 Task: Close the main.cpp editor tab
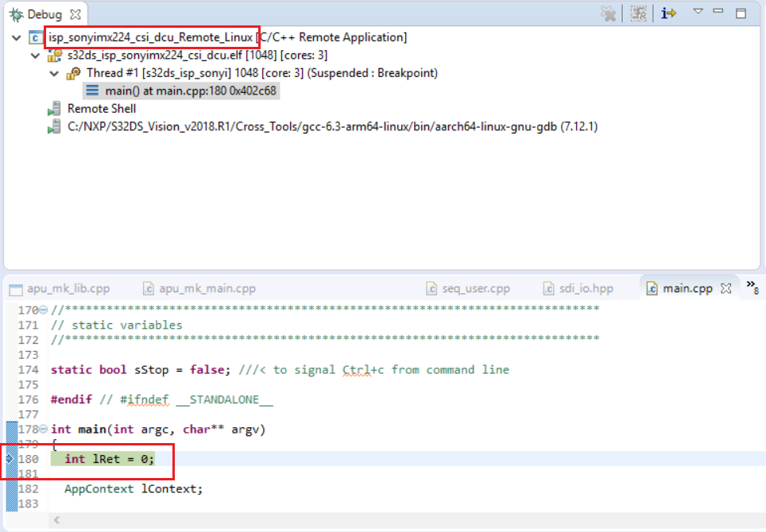coord(726,288)
